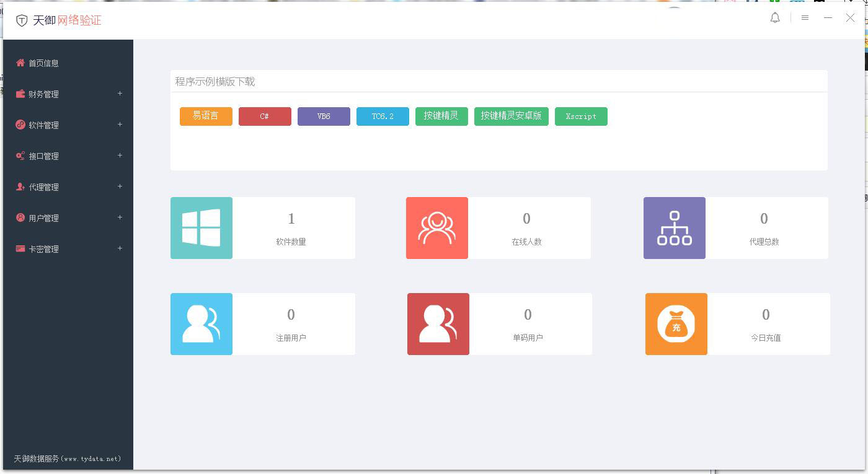
Task: Click the Windows logo software count tile
Action: pyautogui.click(x=201, y=228)
